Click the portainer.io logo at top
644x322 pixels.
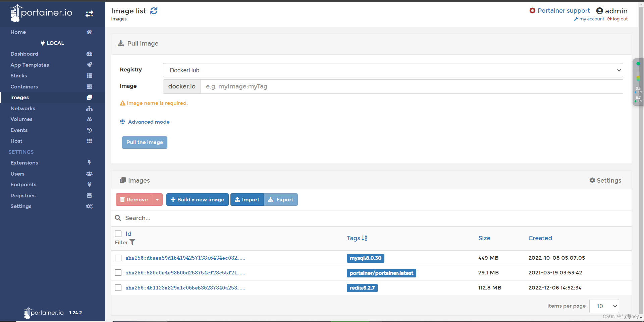coord(41,13)
